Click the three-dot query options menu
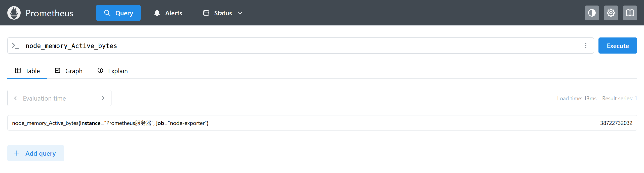Image resolution: width=644 pixels, height=173 pixels. click(x=586, y=46)
